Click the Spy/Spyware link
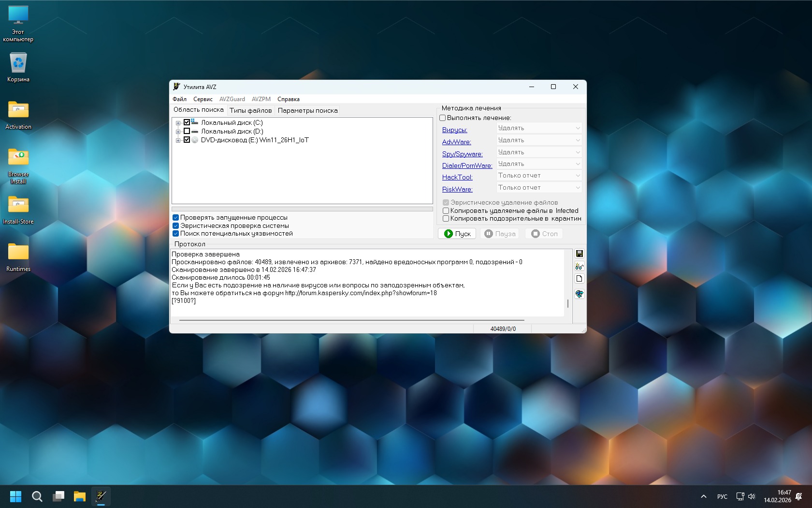812x508 pixels. point(462,154)
